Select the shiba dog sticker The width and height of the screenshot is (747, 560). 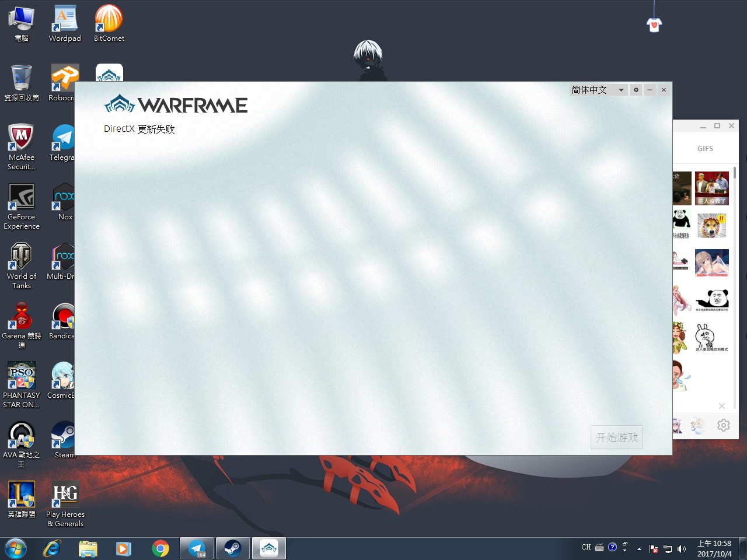coord(712,225)
